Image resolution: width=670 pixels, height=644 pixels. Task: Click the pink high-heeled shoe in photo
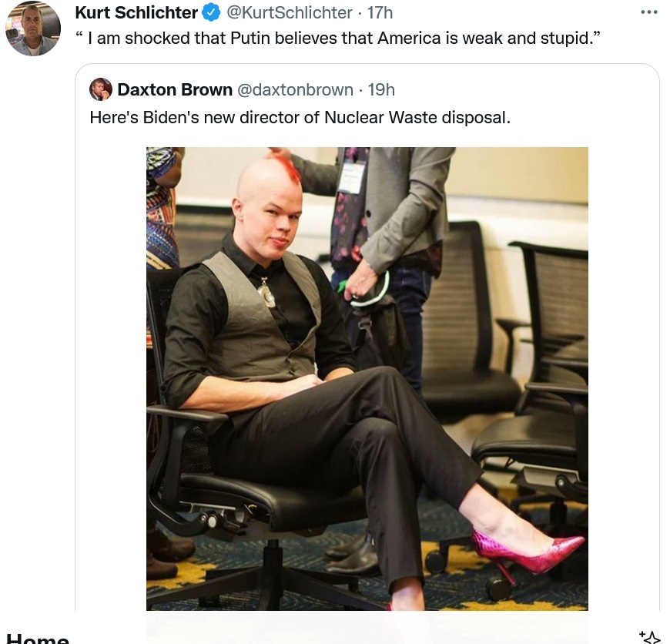point(528,552)
